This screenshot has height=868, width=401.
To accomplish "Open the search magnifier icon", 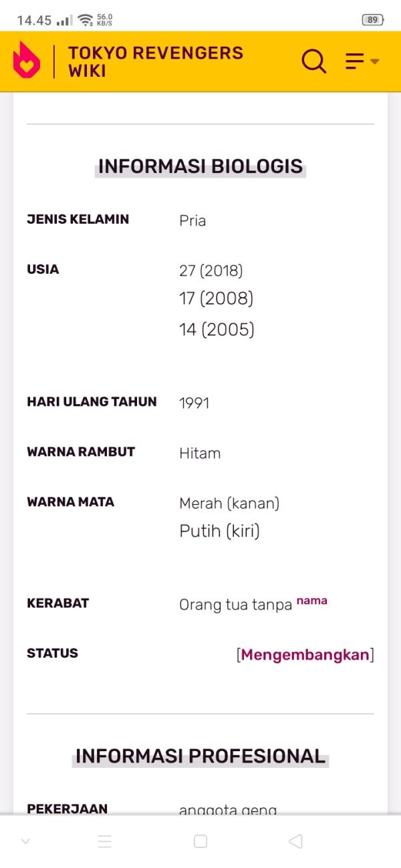I will 313,61.
